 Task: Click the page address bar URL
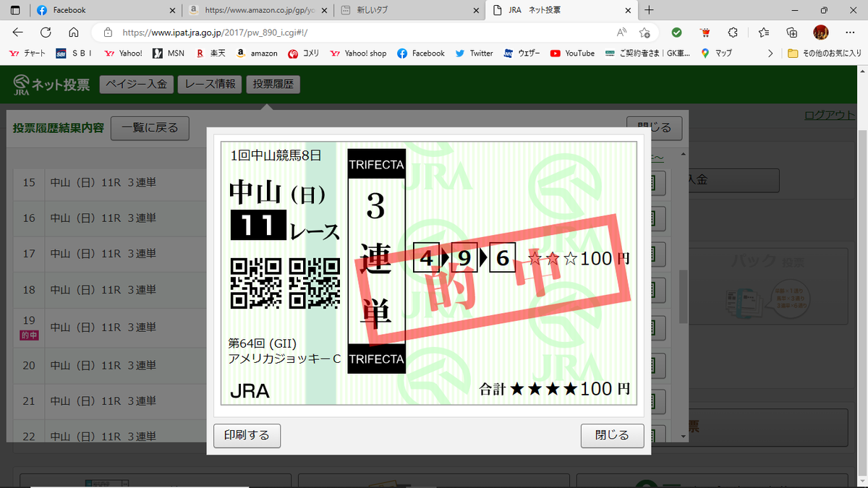(x=216, y=33)
